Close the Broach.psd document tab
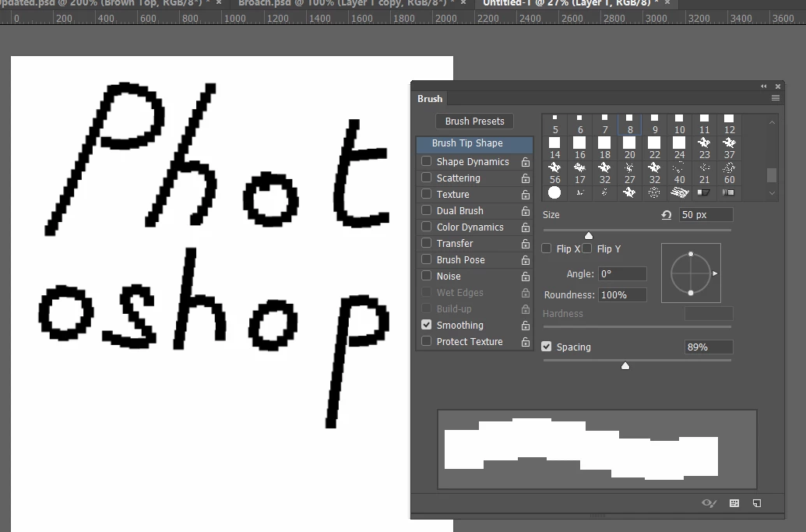 pyautogui.click(x=463, y=3)
